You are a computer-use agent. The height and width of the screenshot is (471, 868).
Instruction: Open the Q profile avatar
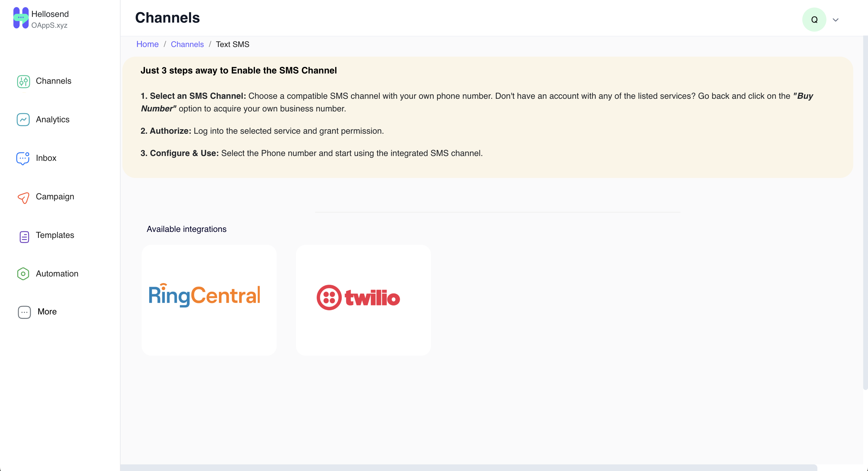click(x=814, y=20)
